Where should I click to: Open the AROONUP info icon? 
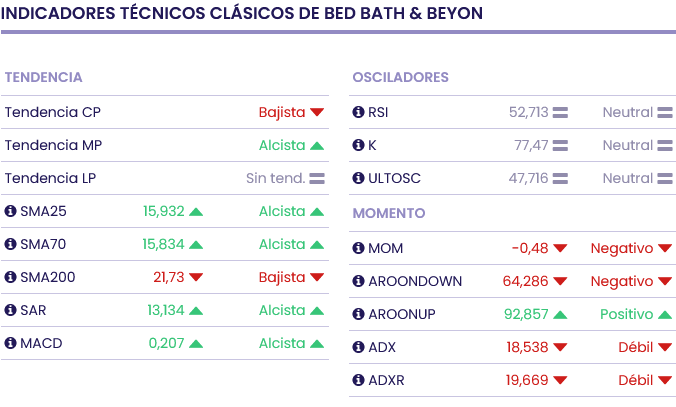[x=358, y=314]
